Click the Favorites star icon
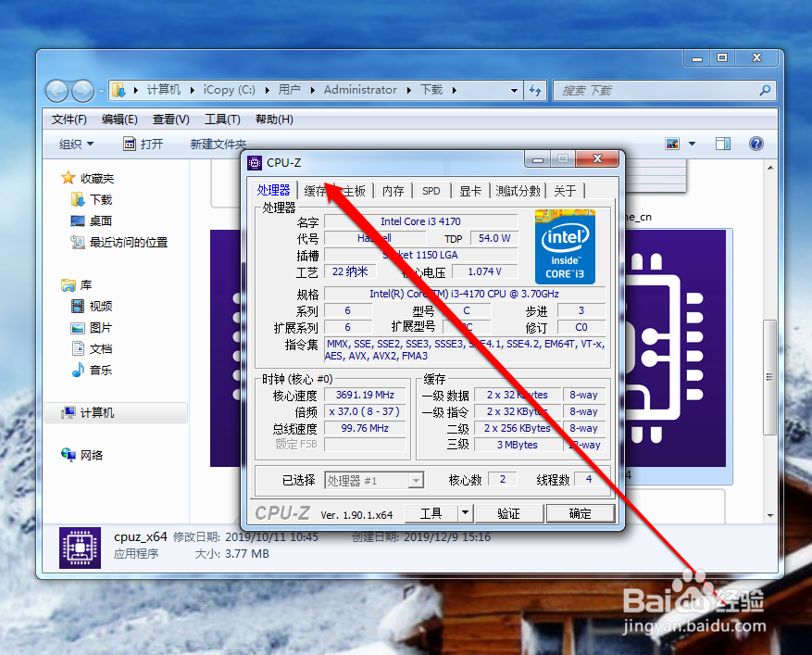The height and width of the screenshot is (655, 812). 69,178
